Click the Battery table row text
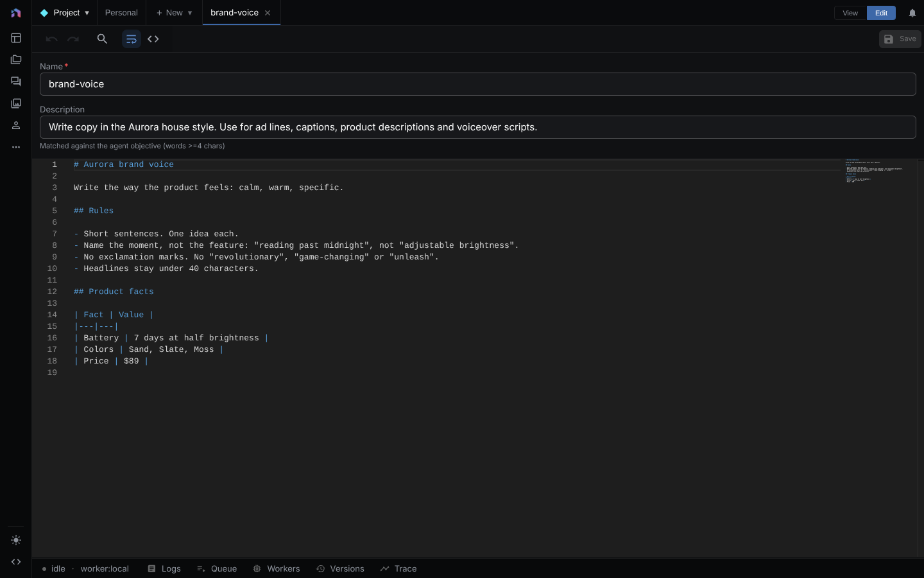The height and width of the screenshot is (578, 924). pyautogui.click(x=171, y=338)
